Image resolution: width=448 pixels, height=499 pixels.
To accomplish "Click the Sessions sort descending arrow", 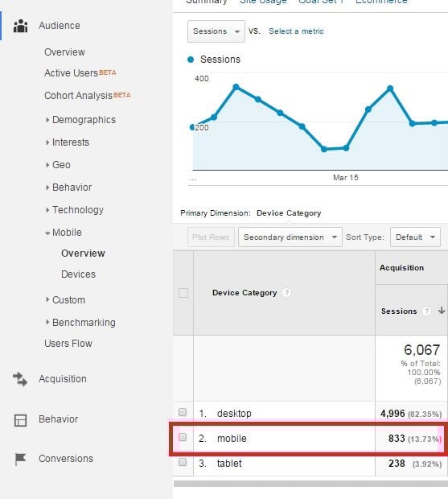I will (x=442, y=311).
